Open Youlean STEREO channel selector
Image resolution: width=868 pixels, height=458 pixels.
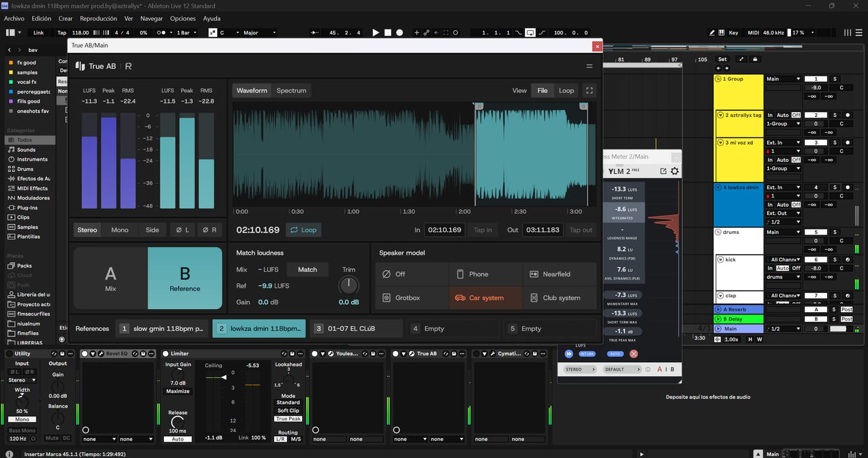click(580, 369)
